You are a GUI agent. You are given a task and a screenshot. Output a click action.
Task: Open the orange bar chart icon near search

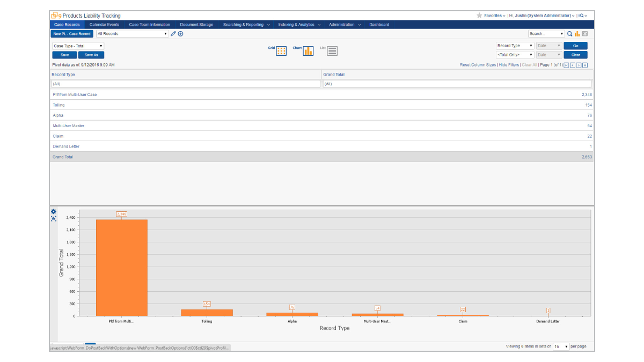[x=577, y=33]
